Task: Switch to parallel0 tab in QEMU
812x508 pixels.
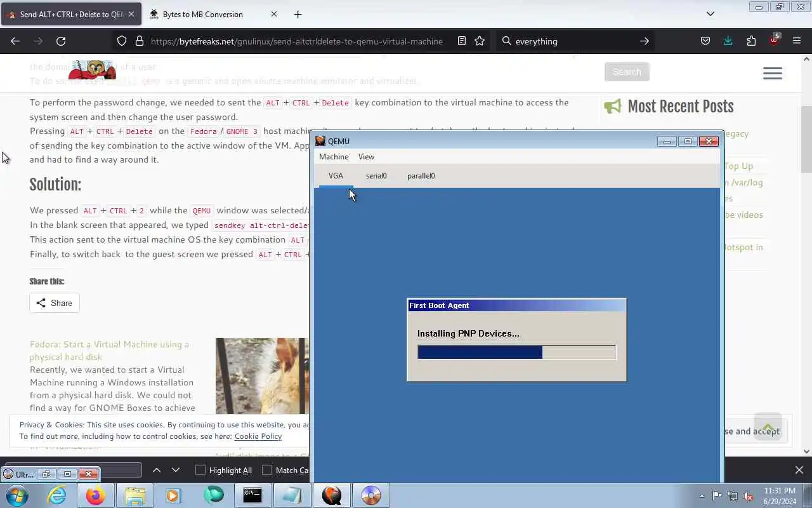Action: pyautogui.click(x=421, y=176)
